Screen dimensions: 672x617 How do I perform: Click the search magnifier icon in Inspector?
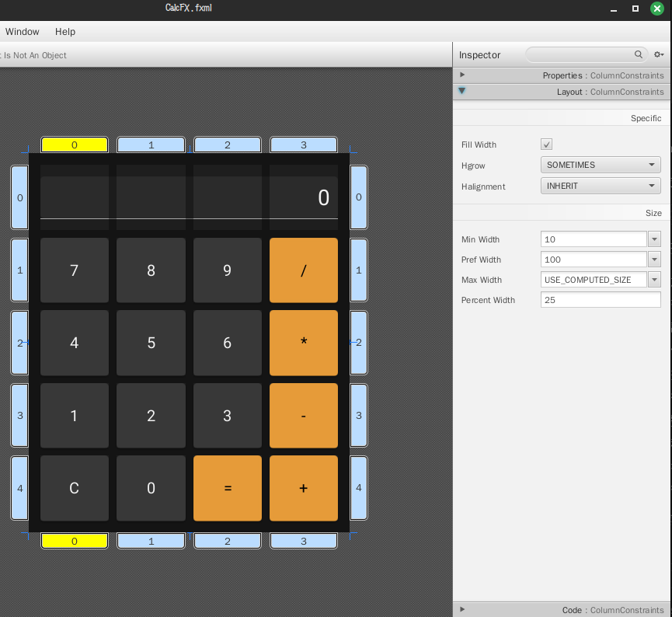tap(638, 54)
